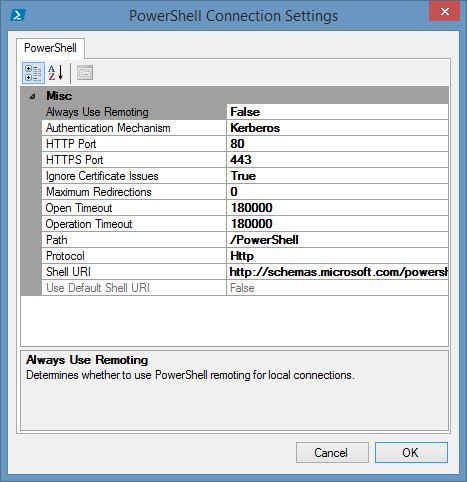Dismiss dialog with the Cancel button
This screenshot has height=482, width=467.
pos(332,453)
